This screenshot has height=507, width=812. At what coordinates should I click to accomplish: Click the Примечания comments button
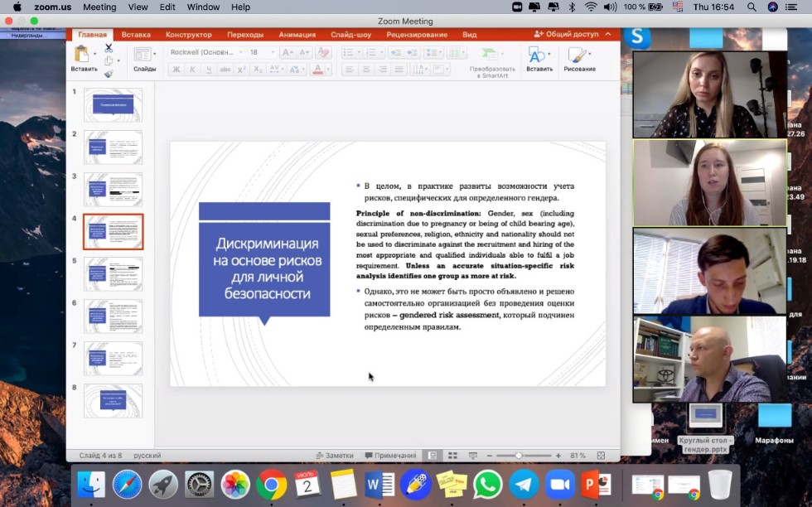coord(390,456)
